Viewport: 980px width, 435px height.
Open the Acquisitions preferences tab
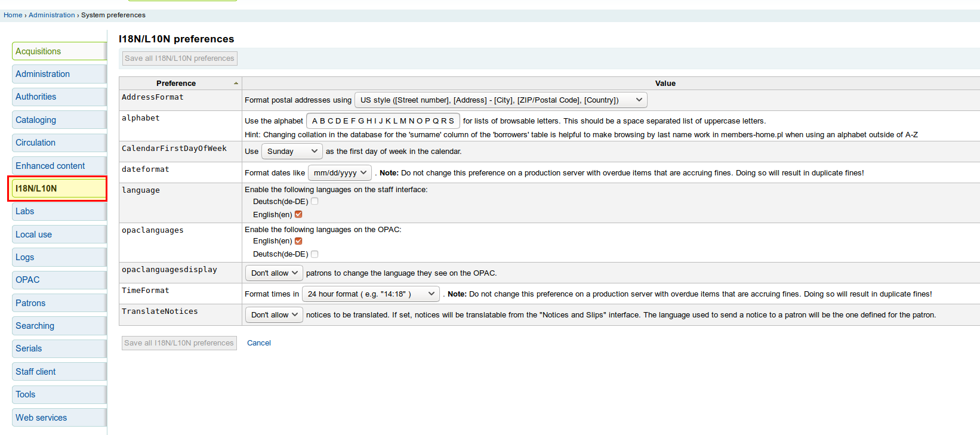[59, 51]
